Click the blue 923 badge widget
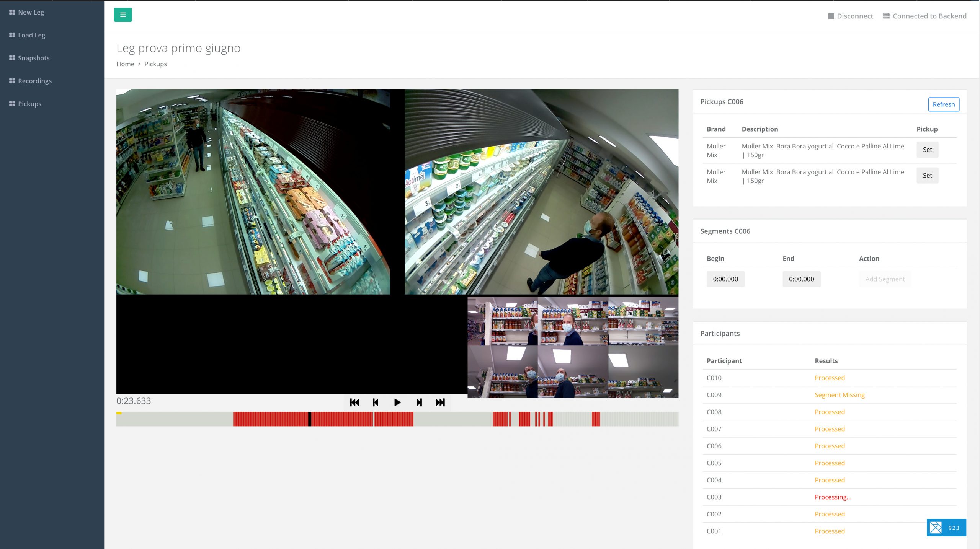Viewport: 980px width, 549px height. click(946, 528)
